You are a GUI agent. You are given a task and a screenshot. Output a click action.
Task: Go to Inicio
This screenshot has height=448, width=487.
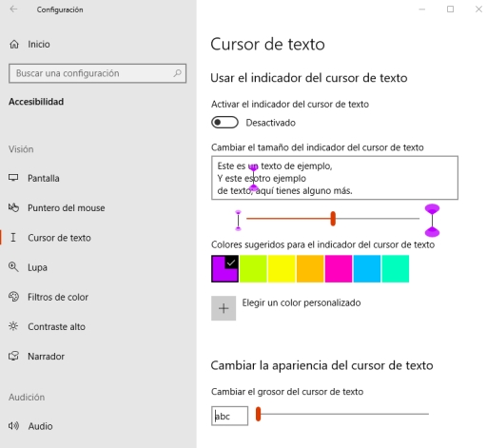point(39,44)
